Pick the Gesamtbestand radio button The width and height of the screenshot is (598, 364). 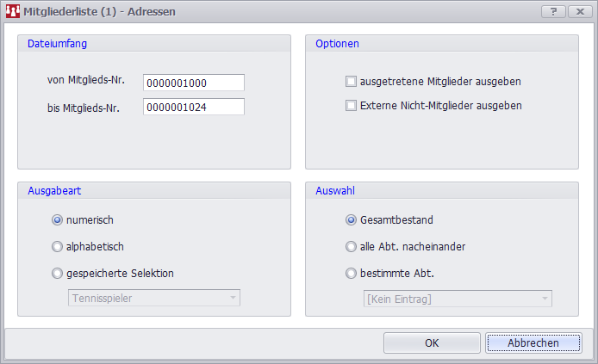pos(351,219)
